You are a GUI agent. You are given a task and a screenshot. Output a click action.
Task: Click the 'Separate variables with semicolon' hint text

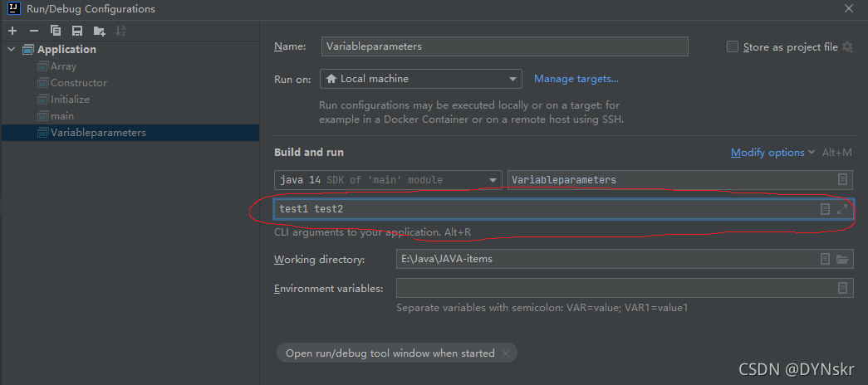[x=542, y=308]
